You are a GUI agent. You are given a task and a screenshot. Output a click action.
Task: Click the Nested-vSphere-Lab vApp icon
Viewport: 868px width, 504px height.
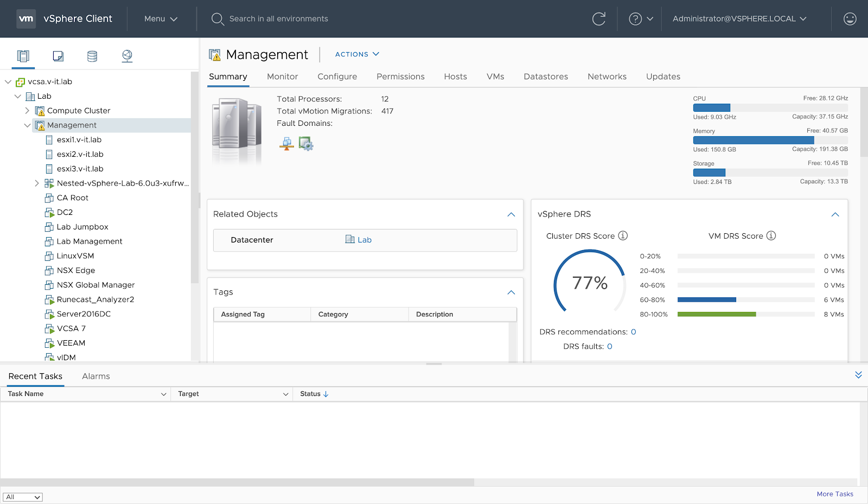click(49, 183)
